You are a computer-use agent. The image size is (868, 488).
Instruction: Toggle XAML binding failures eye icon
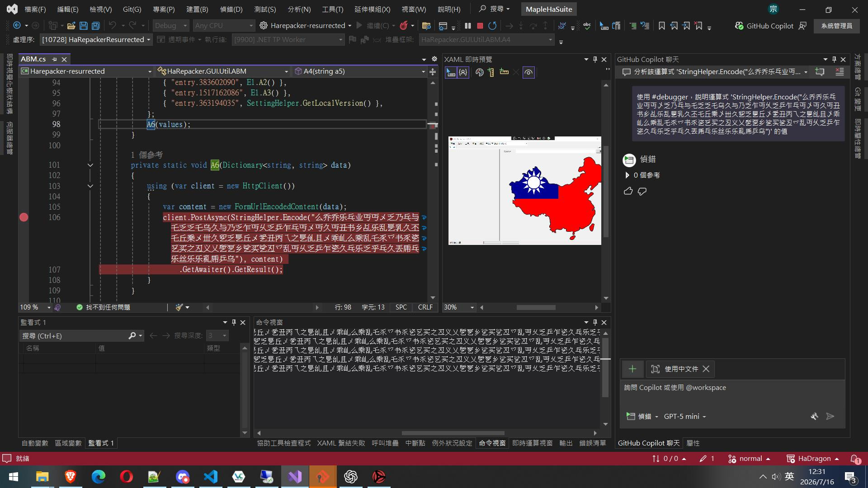tap(528, 72)
